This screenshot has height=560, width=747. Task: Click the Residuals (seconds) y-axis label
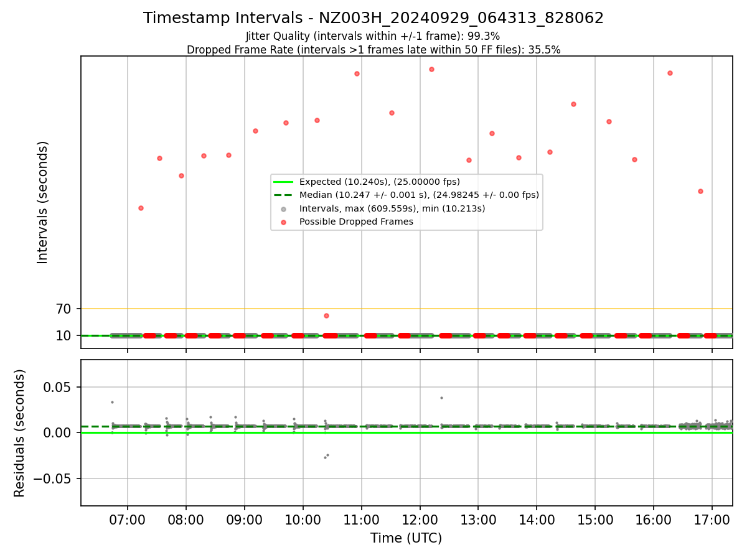[x=20, y=433]
